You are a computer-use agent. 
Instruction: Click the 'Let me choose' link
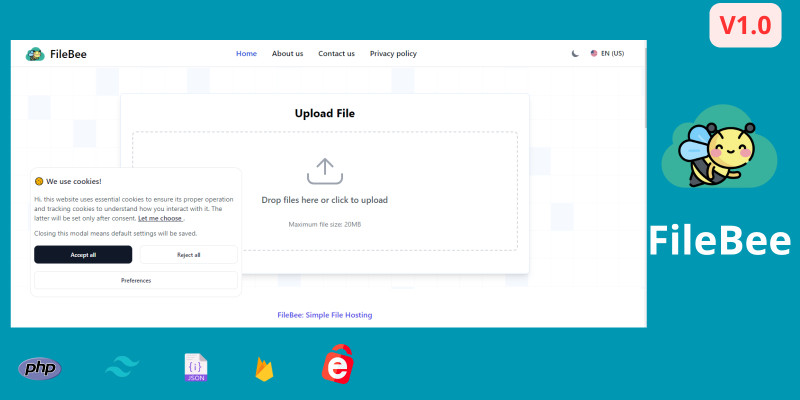[160, 218]
